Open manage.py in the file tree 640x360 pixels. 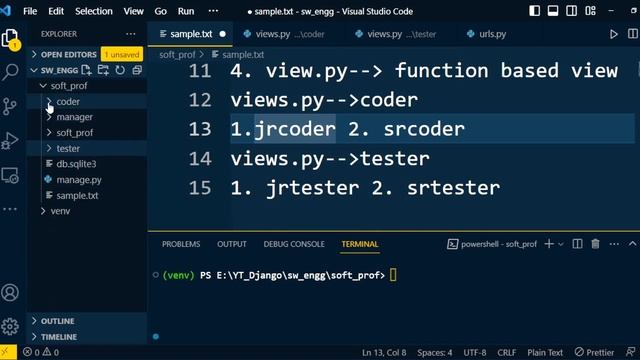[79, 180]
